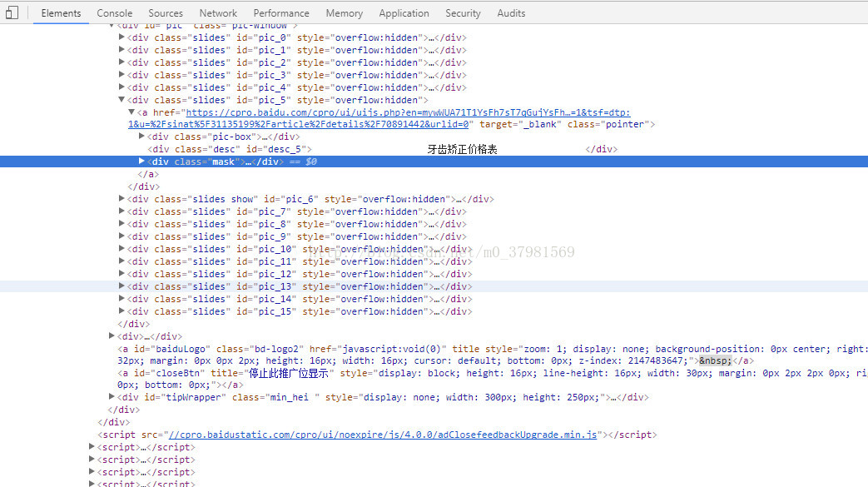Click the 牙齿矫正价格表 text node
868x487 pixels.
[x=462, y=149]
